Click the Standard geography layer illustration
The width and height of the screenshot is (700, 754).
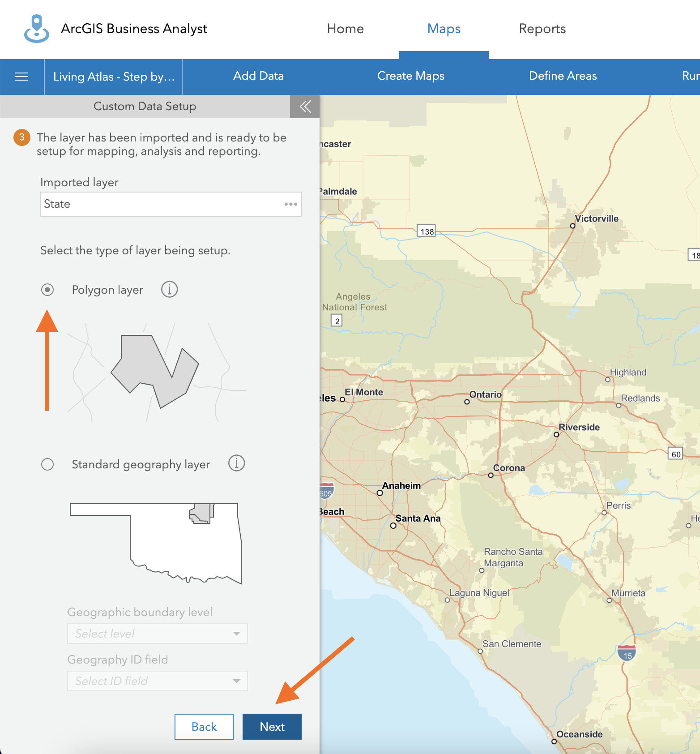pyautogui.click(x=156, y=544)
